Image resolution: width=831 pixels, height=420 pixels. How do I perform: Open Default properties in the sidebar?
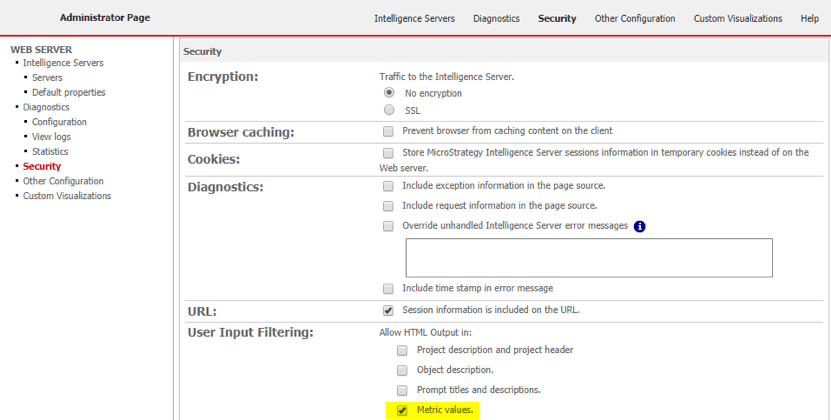tap(68, 92)
